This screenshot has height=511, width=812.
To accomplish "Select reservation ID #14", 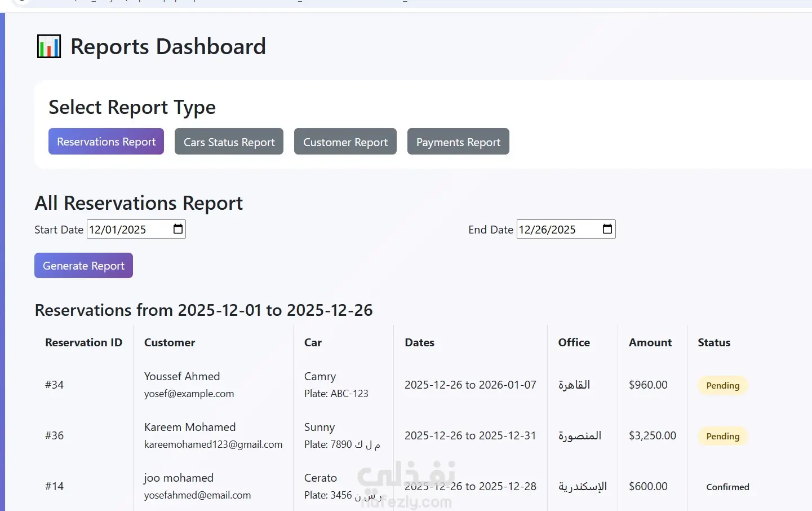I will [x=54, y=486].
